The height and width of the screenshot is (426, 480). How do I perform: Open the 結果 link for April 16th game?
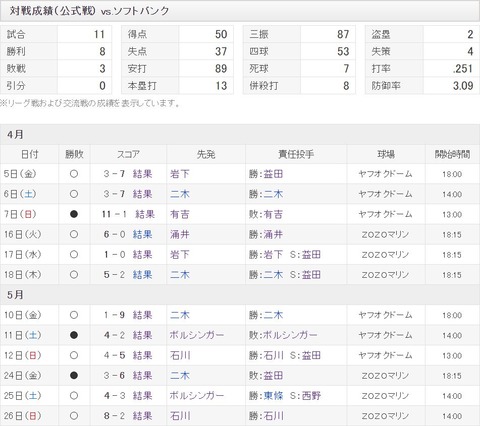pos(142,234)
